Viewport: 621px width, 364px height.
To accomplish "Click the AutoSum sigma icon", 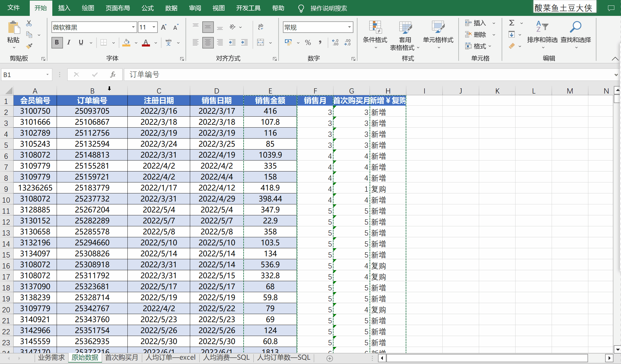I will click(511, 23).
